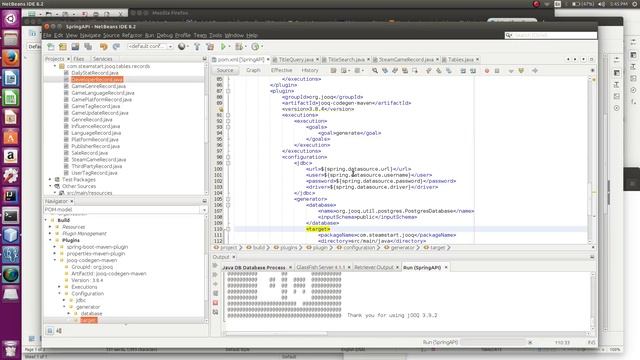Toggle code fold at line 110 target
640x360 pixels.
[x=228, y=229]
